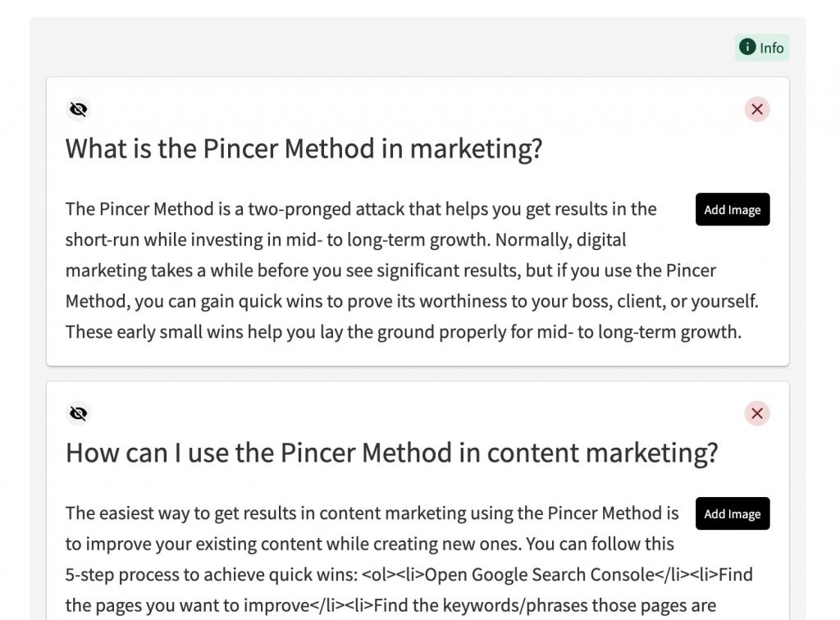
Task: Click Add Image on the first question card
Action: point(733,209)
